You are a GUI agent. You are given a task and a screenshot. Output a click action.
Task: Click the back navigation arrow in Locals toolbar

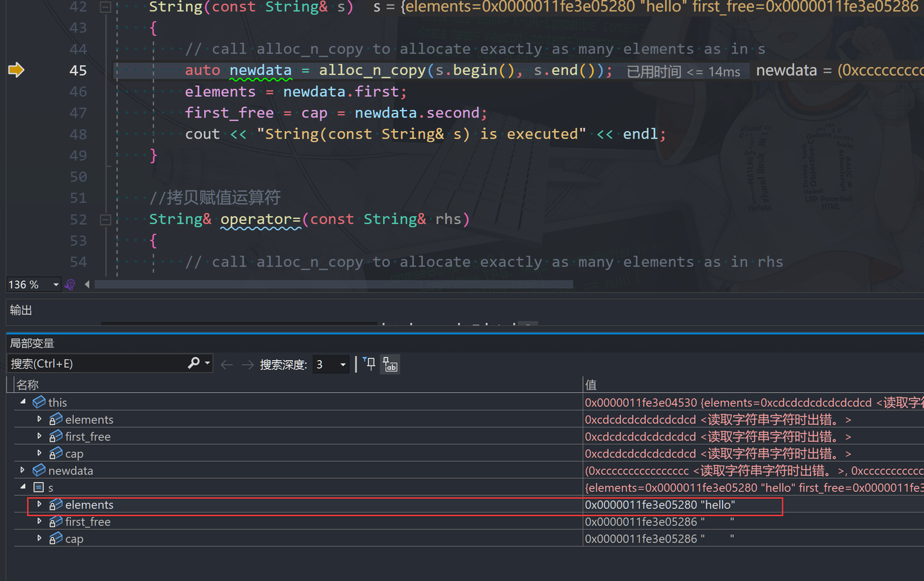click(x=226, y=364)
